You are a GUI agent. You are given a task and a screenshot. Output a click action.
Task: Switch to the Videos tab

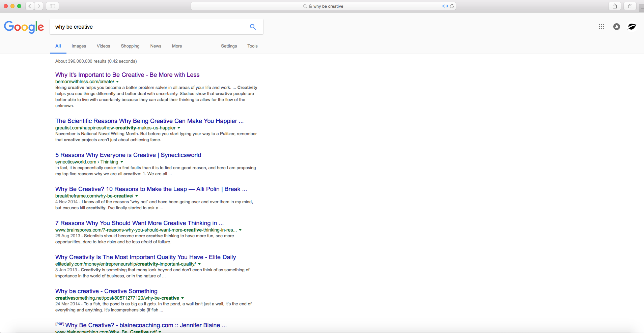[103, 46]
